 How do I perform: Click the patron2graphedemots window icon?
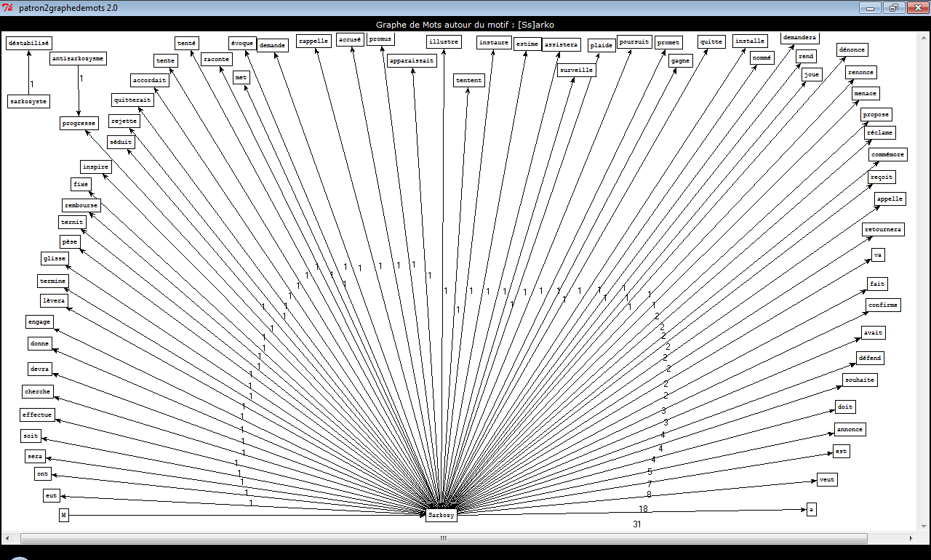coord(9,7)
